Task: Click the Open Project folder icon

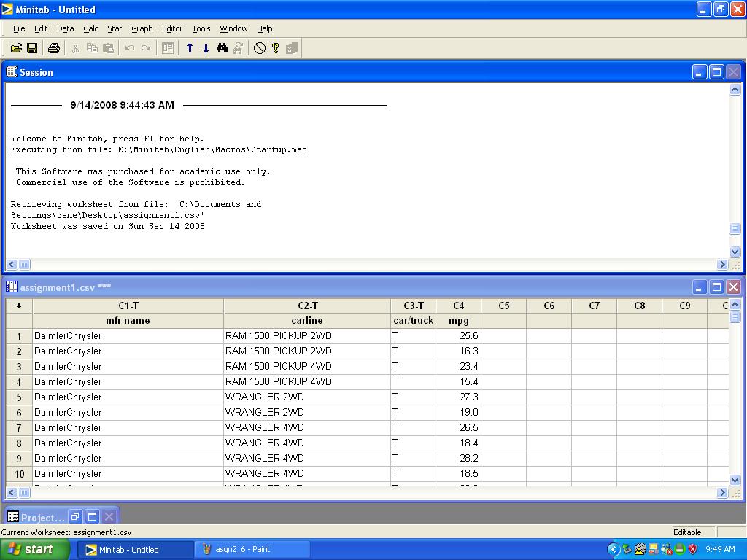Action: click(16, 48)
